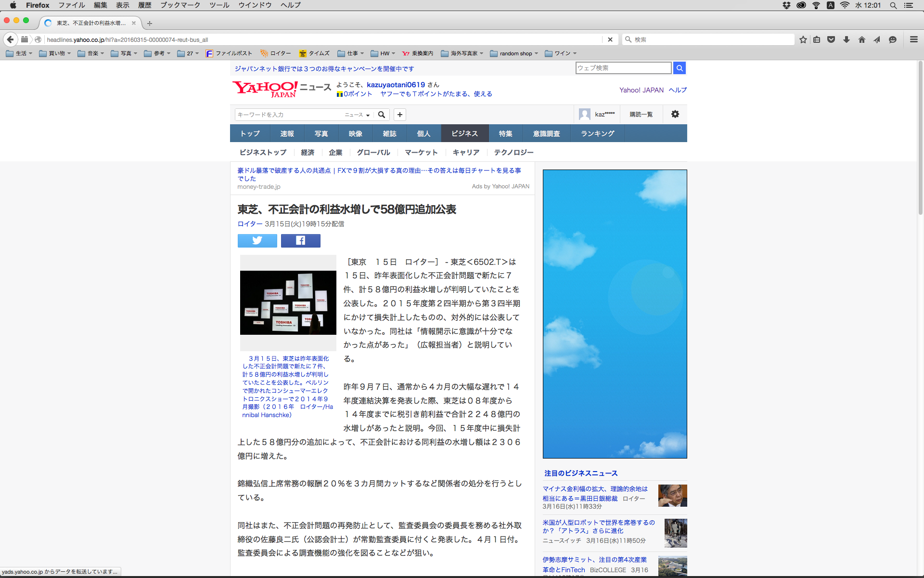Select the テクノロジー business subcategory

click(513, 152)
